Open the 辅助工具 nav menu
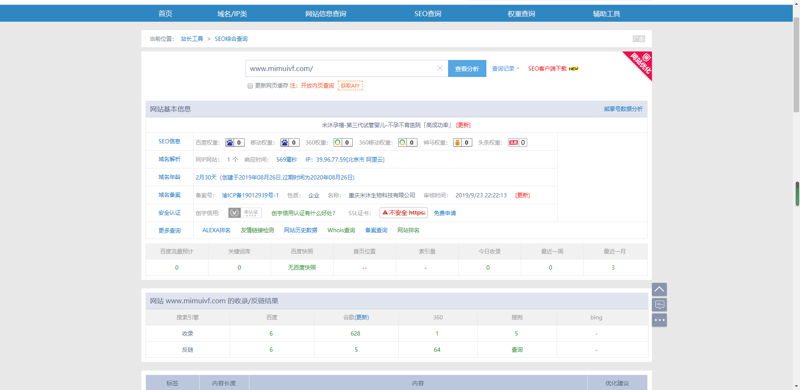Screen dimensions: 800x390 coord(607,14)
